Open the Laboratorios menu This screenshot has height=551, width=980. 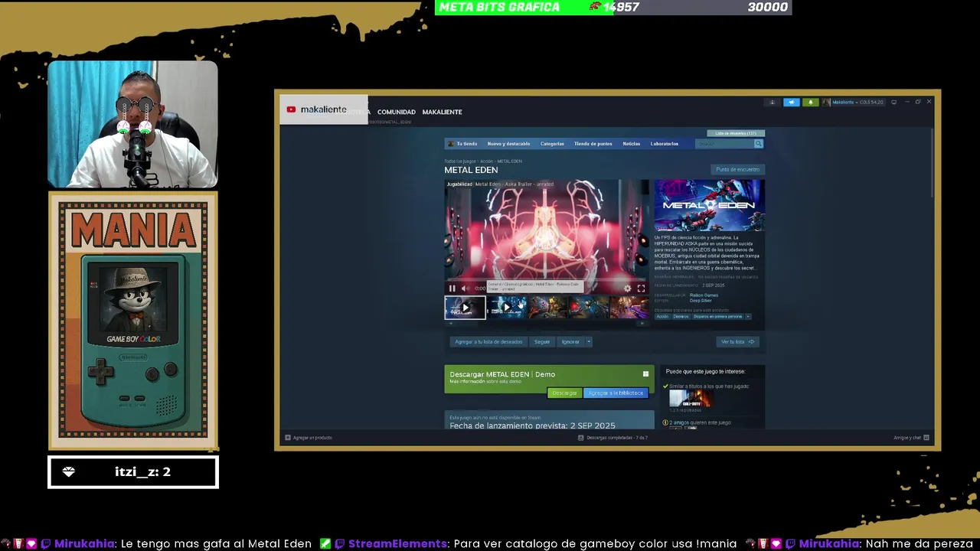tap(665, 144)
